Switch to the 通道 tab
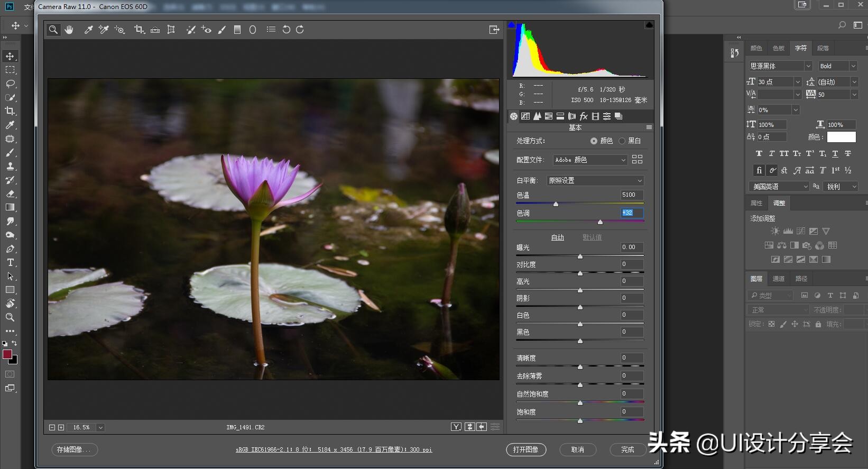This screenshot has width=868, height=469. point(779,279)
